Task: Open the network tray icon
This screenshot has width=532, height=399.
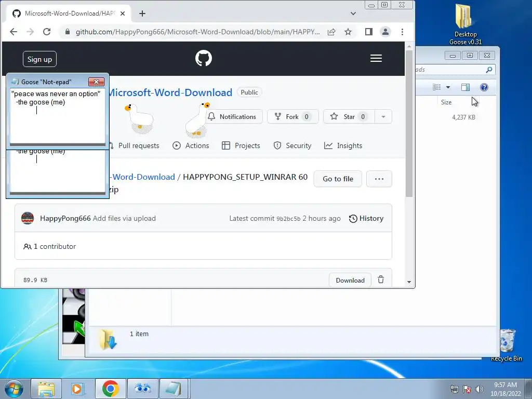Action: click(454, 389)
